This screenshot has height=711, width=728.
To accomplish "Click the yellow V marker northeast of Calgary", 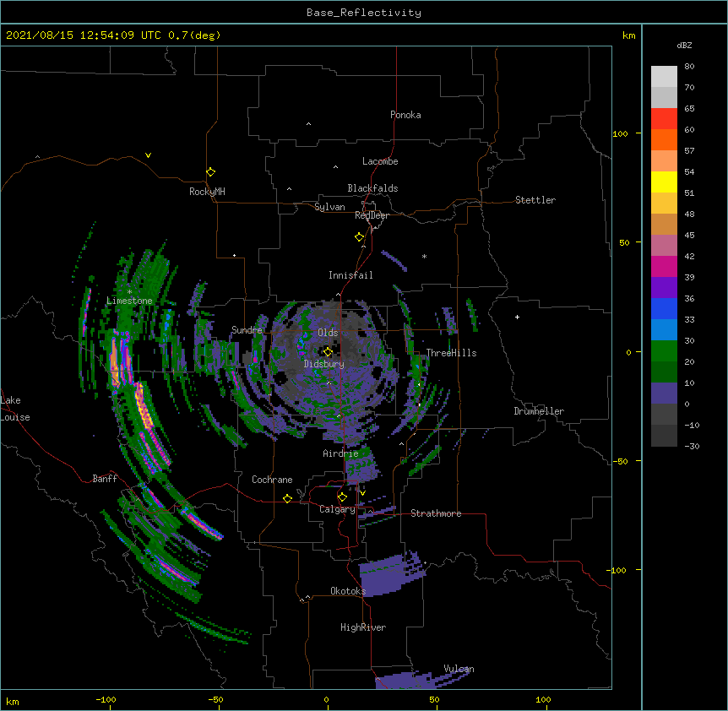I will [x=362, y=493].
